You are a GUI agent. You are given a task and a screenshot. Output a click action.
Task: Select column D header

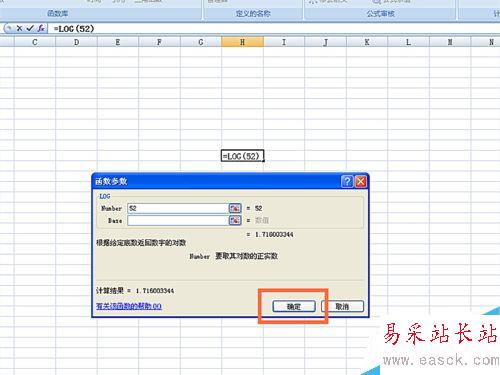pyautogui.click(x=76, y=42)
